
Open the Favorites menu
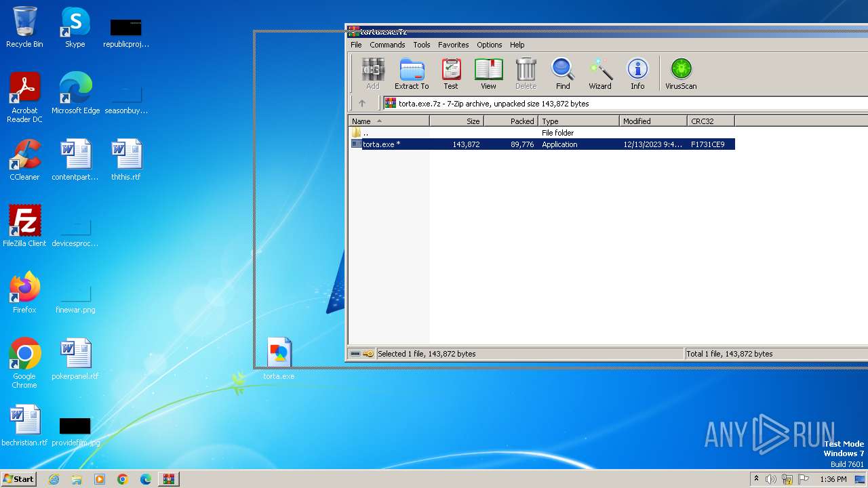(454, 45)
